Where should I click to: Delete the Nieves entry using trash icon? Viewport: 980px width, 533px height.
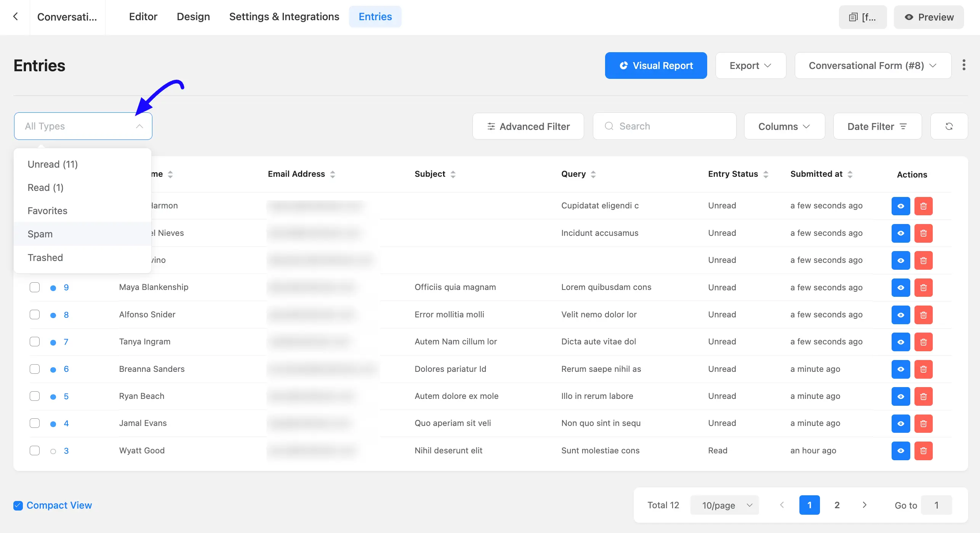(923, 233)
